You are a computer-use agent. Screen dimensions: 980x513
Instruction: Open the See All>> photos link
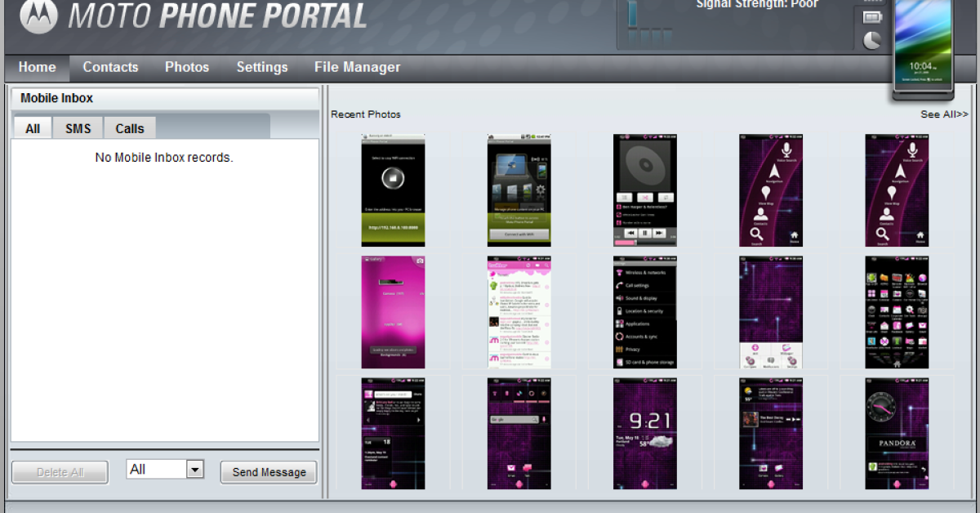[944, 114]
